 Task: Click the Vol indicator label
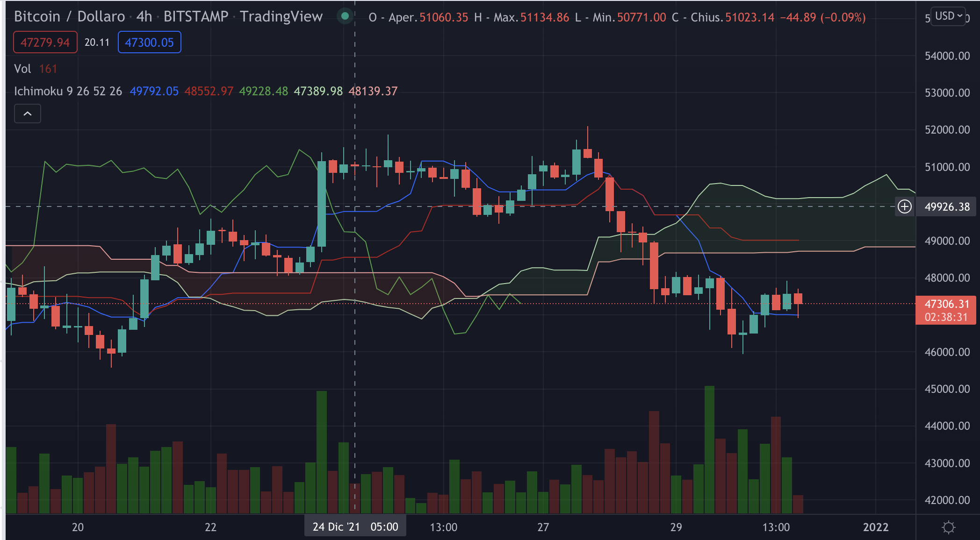(x=22, y=69)
